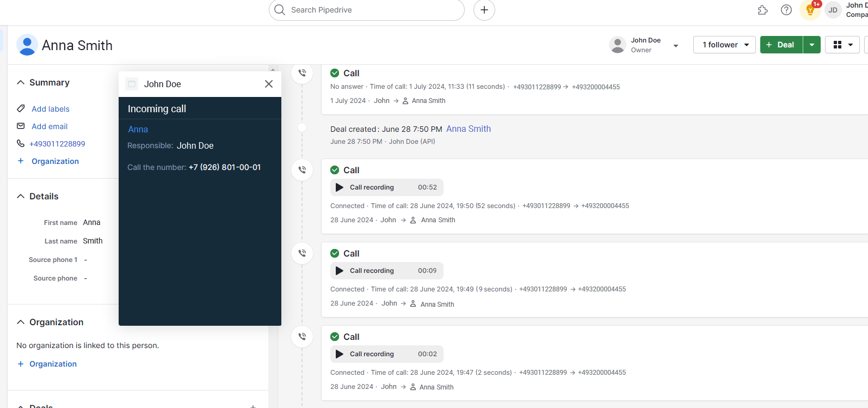Toggle done checkmark on 1 July call

(335, 73)
